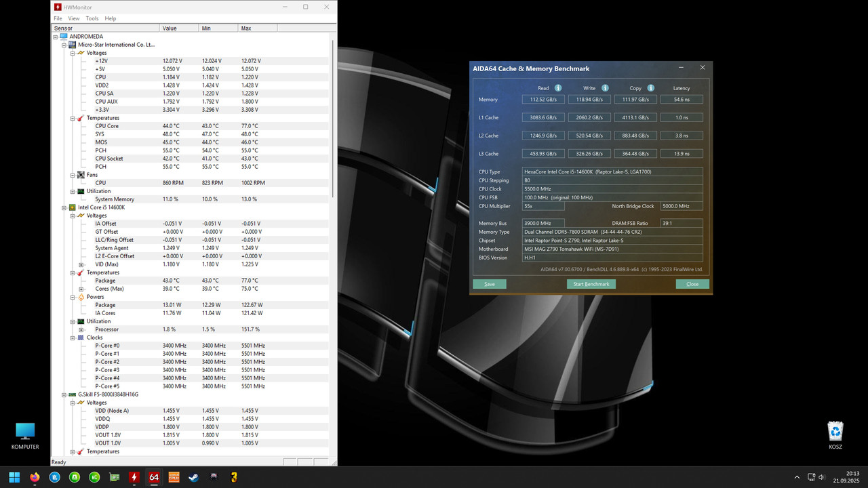868x488 pixels.
Task: Click the Micro-Star motherboard icon in the tree
Action: (72, 45)
